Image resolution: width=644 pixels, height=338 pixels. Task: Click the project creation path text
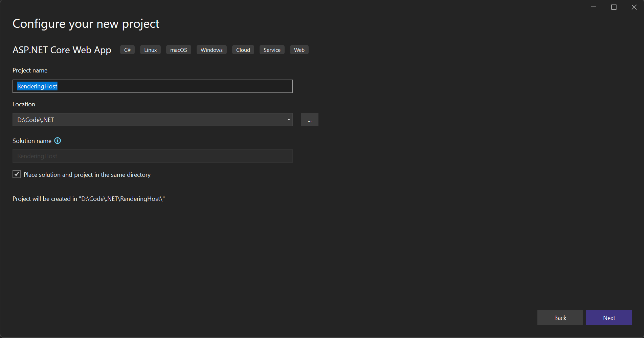(89, 199)
